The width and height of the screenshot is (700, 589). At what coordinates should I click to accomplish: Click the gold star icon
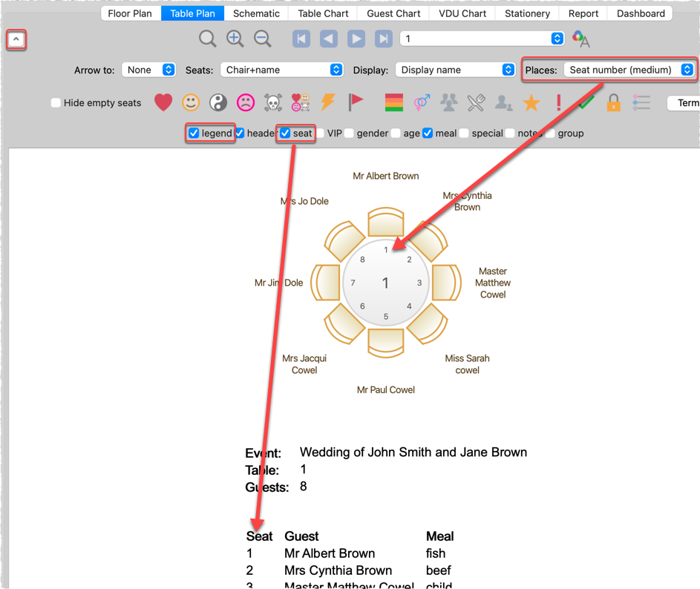[x=531, y=102]
